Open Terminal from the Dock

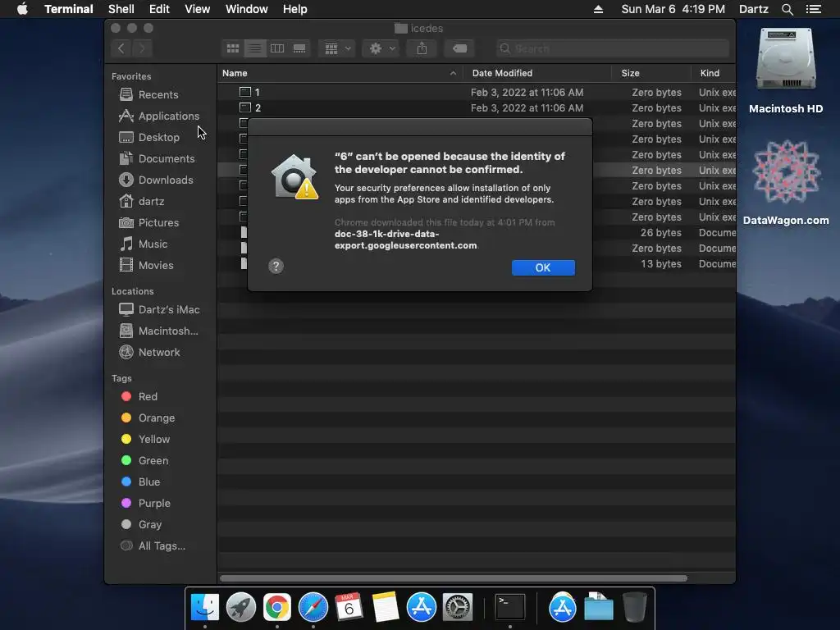pos(510,608)
